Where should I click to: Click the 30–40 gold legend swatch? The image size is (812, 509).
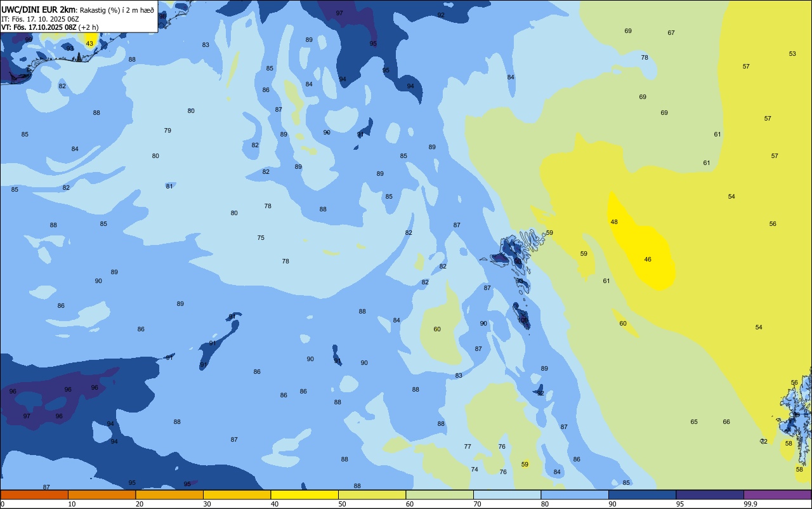click(237, 494)
